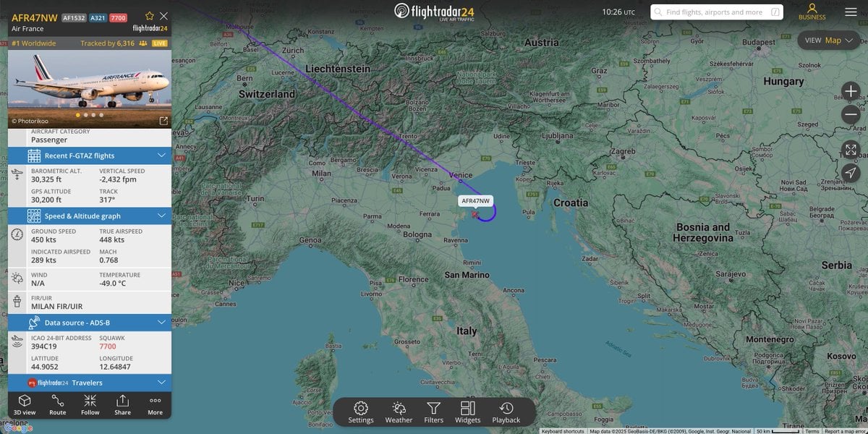Screen dimensions: 868x434
Task: Click the squawk value 7700 in panel
Action: pyautogui.click(x=107, y=346)
